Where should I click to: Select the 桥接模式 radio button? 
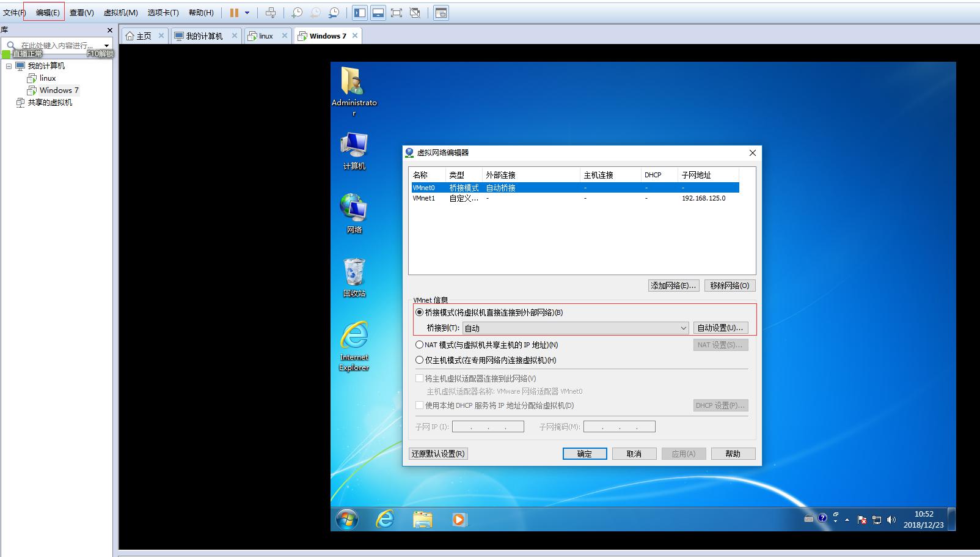coord(419,312)
